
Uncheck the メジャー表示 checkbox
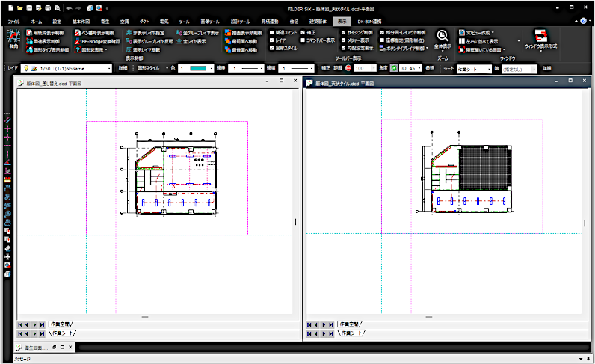coord(342,40)
